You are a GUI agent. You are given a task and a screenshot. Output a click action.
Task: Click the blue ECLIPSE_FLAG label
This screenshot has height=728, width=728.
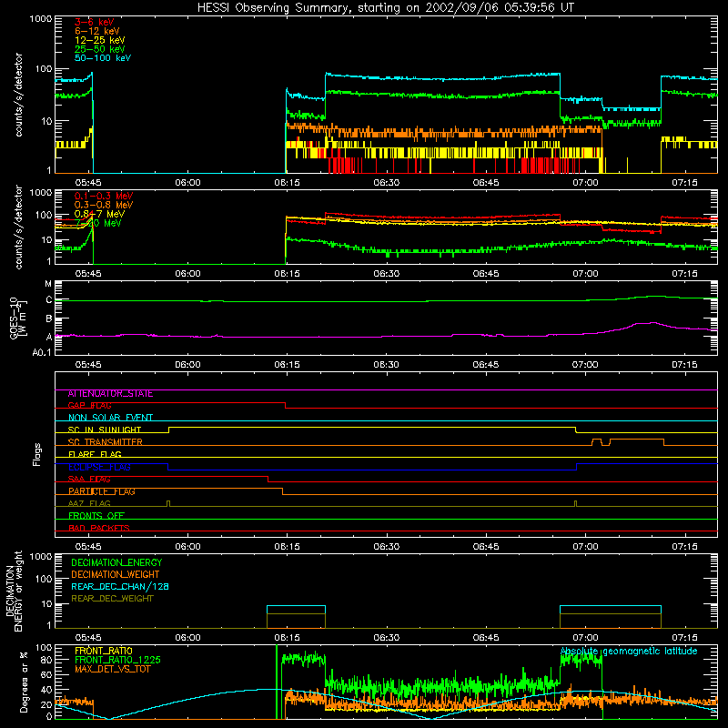coord(99,467)
